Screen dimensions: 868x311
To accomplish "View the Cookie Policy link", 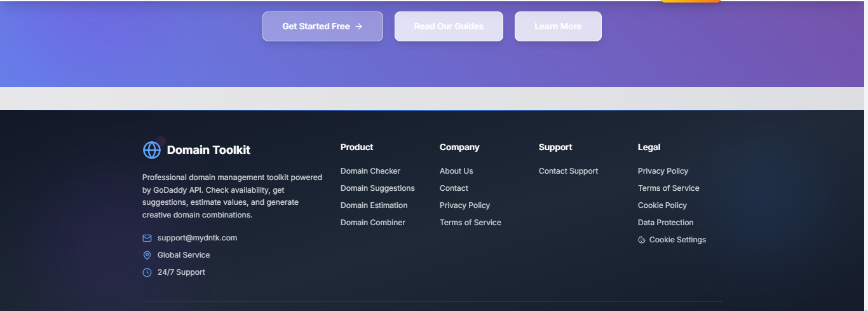I will point(662,205).
